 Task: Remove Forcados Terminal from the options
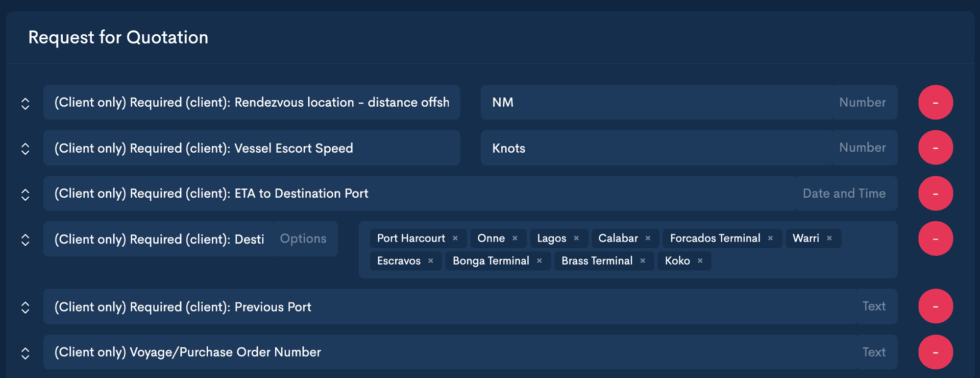770,239
